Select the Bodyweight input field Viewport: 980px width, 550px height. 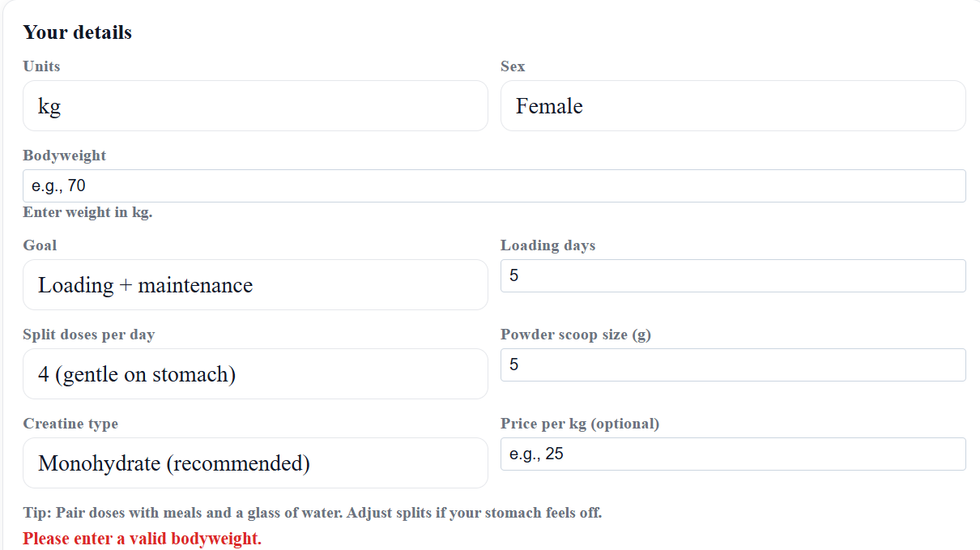pos(494,185)
